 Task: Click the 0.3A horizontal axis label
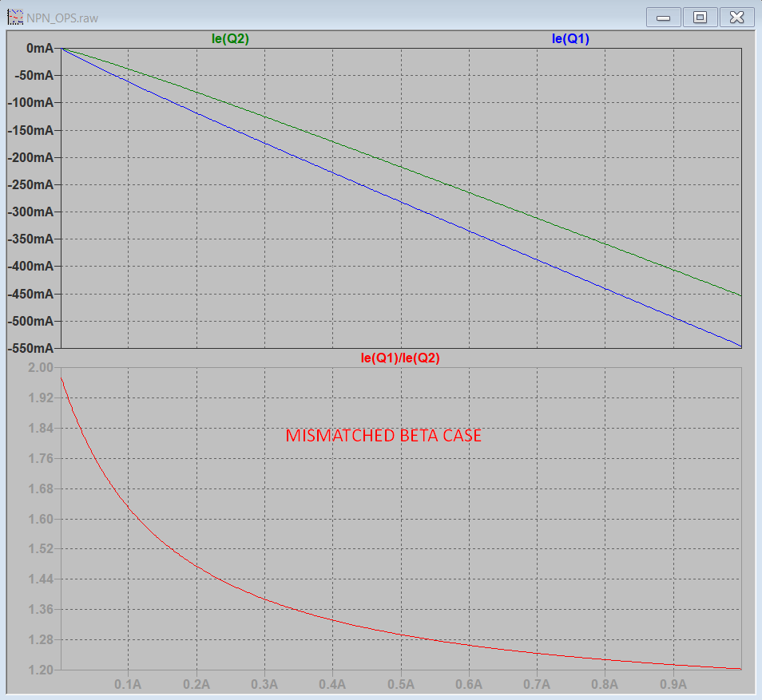(x=265, y=685)
